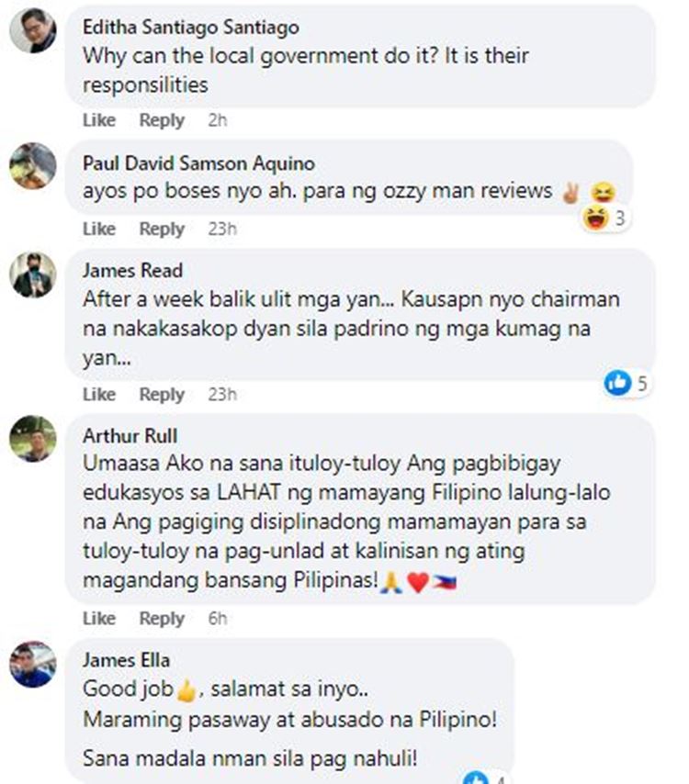This screenshot has width=689, height=784.
Task: Reply to James Read's comment
Action: [162, 395]
